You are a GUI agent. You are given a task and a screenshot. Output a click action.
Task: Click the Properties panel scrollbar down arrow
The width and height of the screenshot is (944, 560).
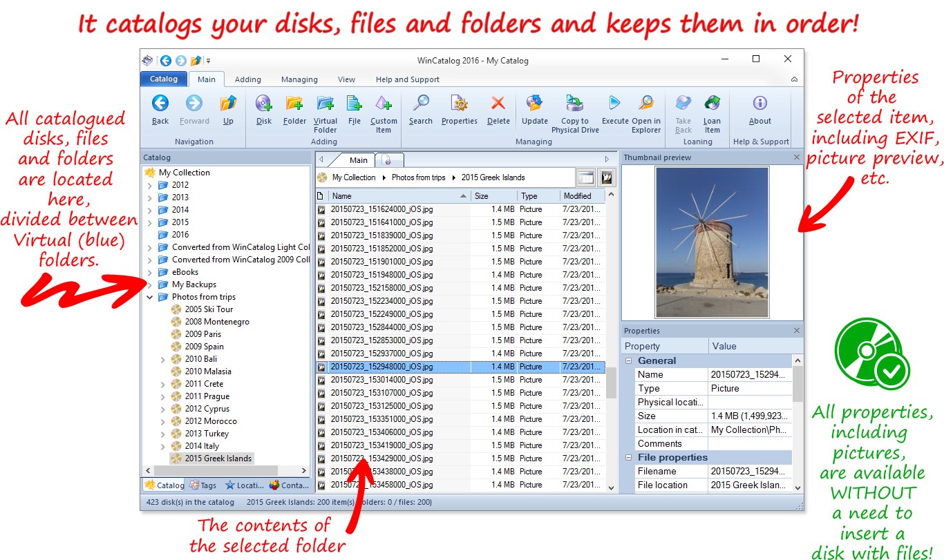click(797, 487)
